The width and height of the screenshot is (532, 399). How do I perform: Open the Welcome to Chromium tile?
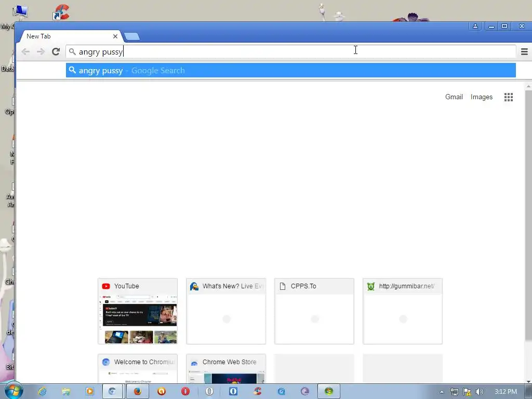[137, 369]
